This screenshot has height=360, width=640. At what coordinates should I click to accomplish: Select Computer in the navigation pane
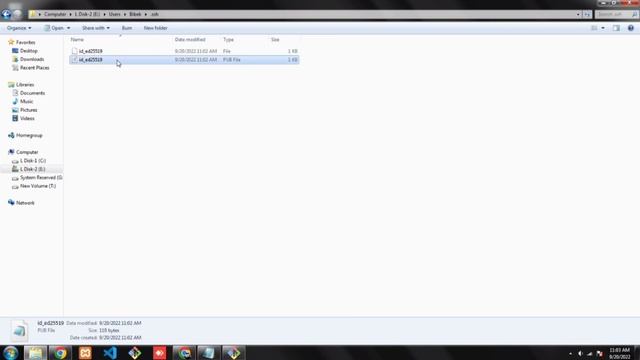(x=27, y=152)
